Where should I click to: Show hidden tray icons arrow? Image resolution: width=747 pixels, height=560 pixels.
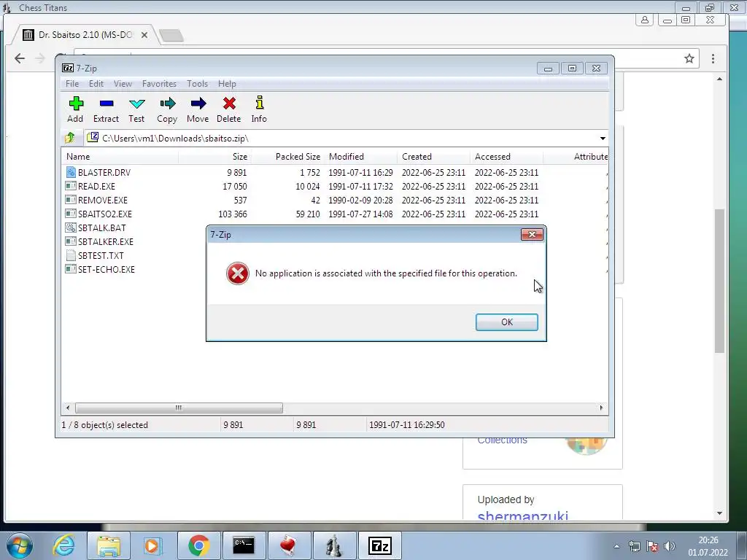point(616,546)
